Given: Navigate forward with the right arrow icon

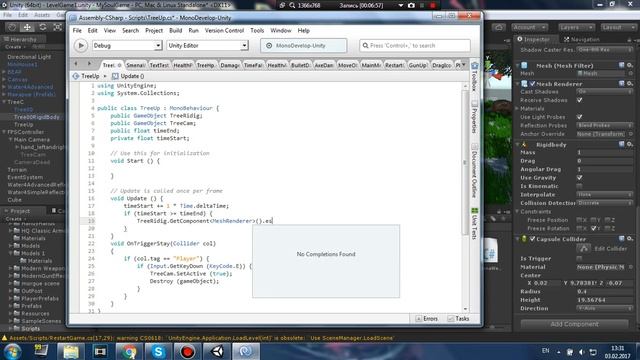Looking at the screenshot, I should tap(89, 64).
